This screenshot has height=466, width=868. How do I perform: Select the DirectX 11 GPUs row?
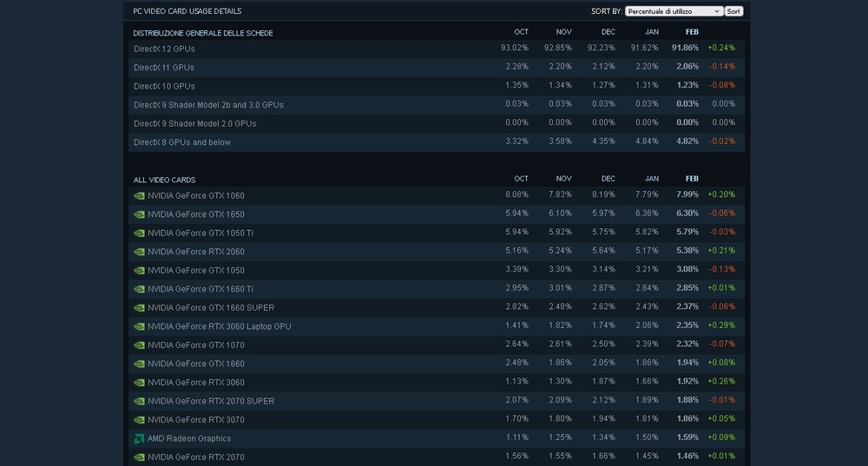click(437, 68)
